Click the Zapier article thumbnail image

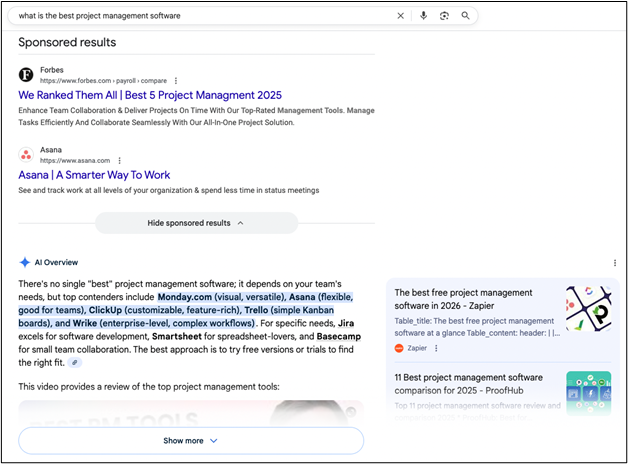[588, 308]
